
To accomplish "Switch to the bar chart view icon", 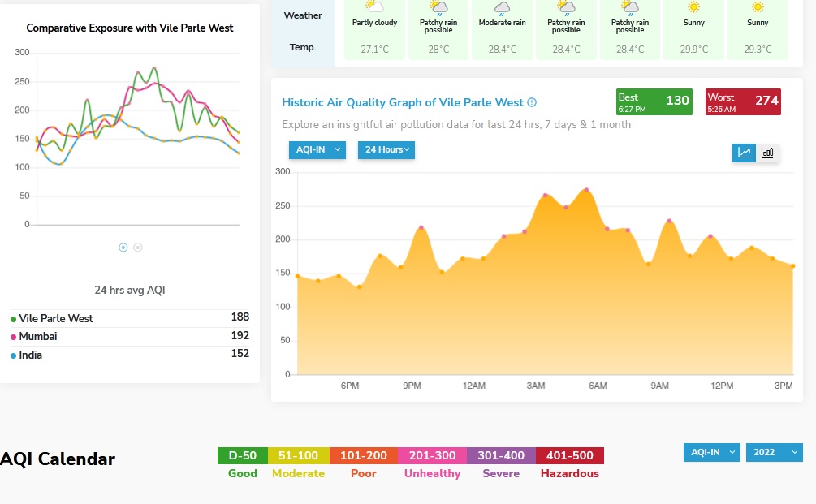I will [x=767, y=153].
